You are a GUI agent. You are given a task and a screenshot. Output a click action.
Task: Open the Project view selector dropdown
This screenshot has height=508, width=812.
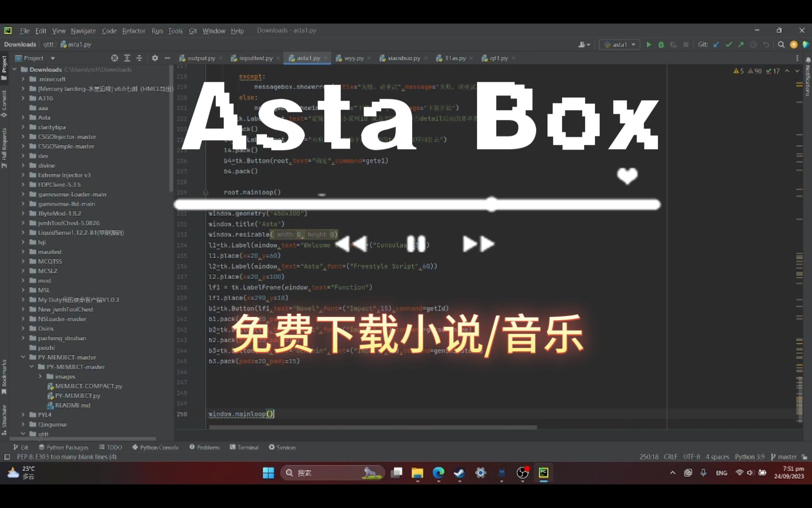point(35,58)
